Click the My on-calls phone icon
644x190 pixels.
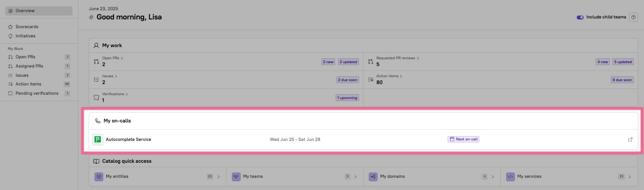click(97, 121)
